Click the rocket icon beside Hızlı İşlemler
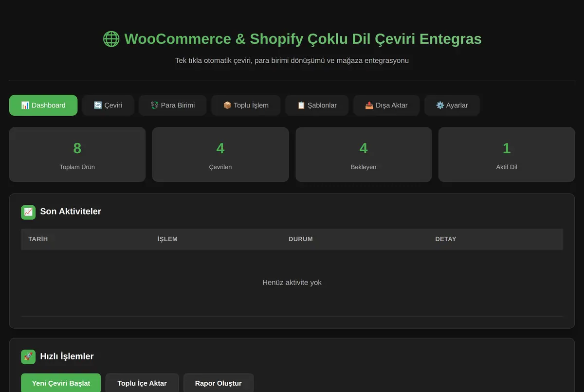 28,356
